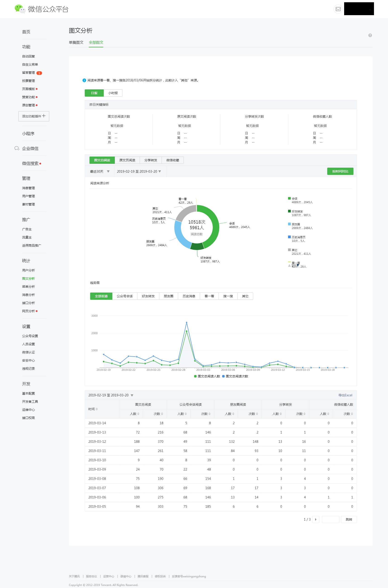Click the 企业微信 chat bubble icon
This screenshot has height=588, width=388.
pos(17,148)
